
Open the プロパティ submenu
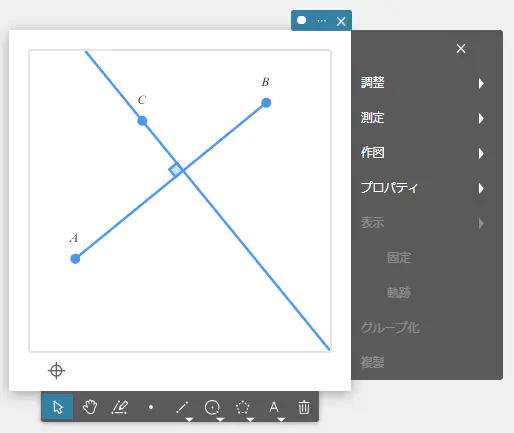click(x=422, y=188)
